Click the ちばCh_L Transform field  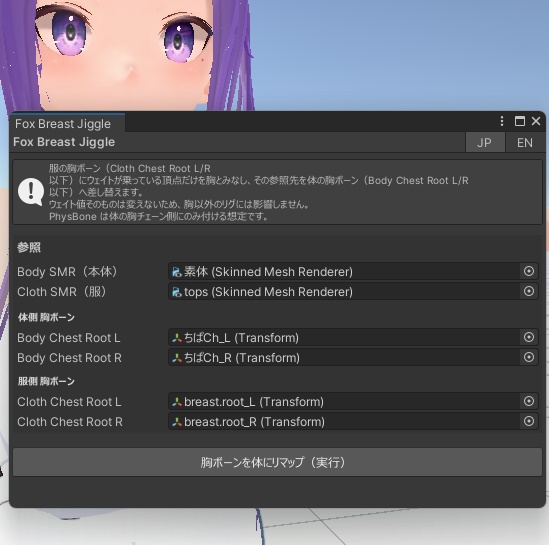click(x=353, y=338)
